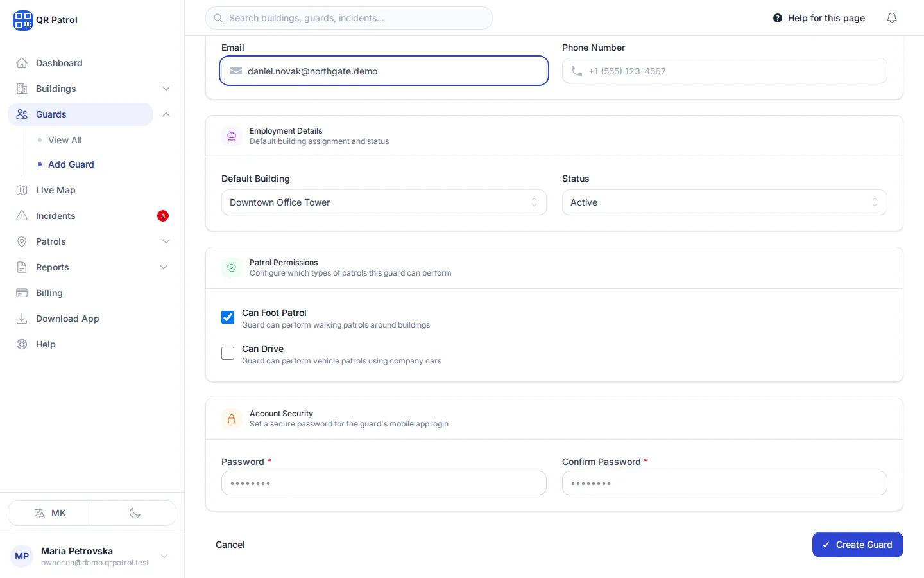Click the Cancel button
This screenshot has height=578, width=924.
click(230, 545)
